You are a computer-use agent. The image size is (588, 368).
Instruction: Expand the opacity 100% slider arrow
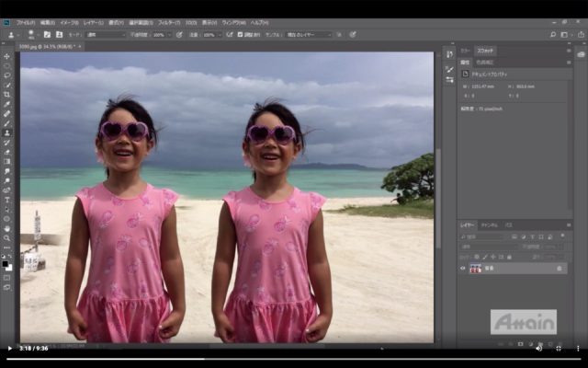(169, 35)
